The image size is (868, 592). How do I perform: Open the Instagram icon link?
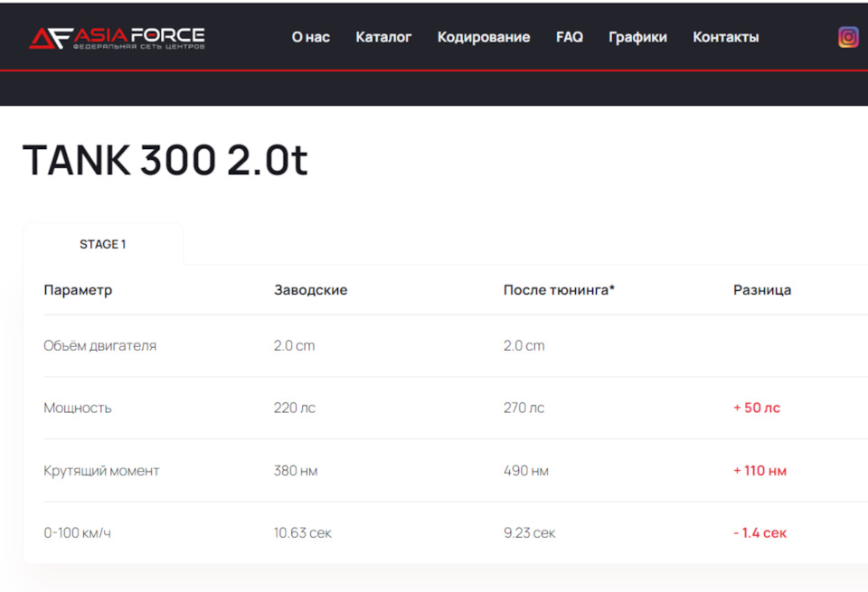click(847, 37)
